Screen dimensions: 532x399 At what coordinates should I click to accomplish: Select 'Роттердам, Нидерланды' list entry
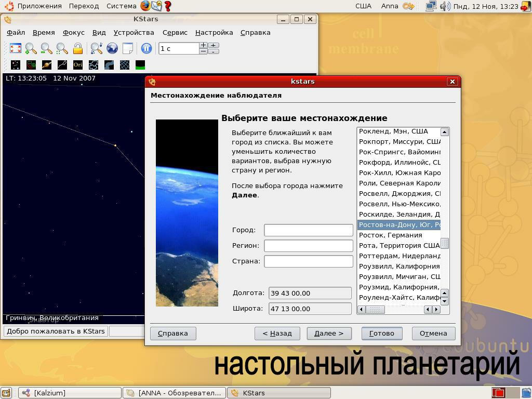pos(399,256)
